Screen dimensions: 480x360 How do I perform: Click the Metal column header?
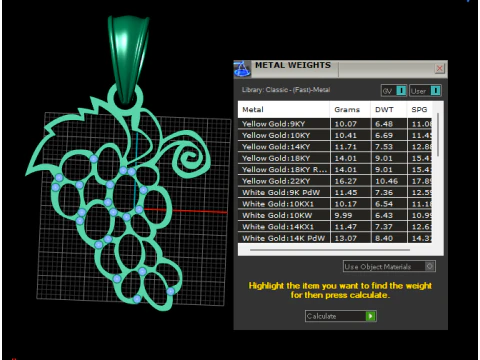tap(284, 110)
